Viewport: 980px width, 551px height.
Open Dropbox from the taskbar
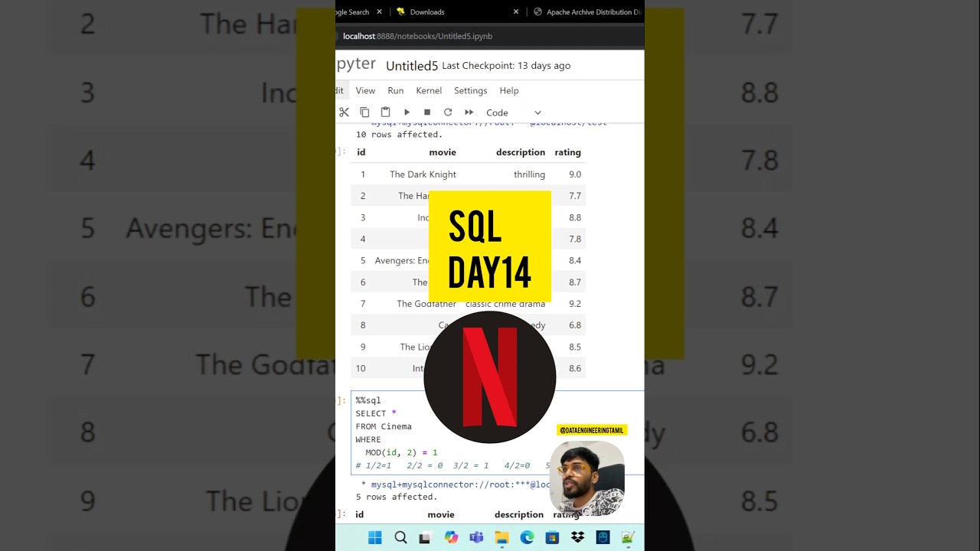(x=577, y=537)
